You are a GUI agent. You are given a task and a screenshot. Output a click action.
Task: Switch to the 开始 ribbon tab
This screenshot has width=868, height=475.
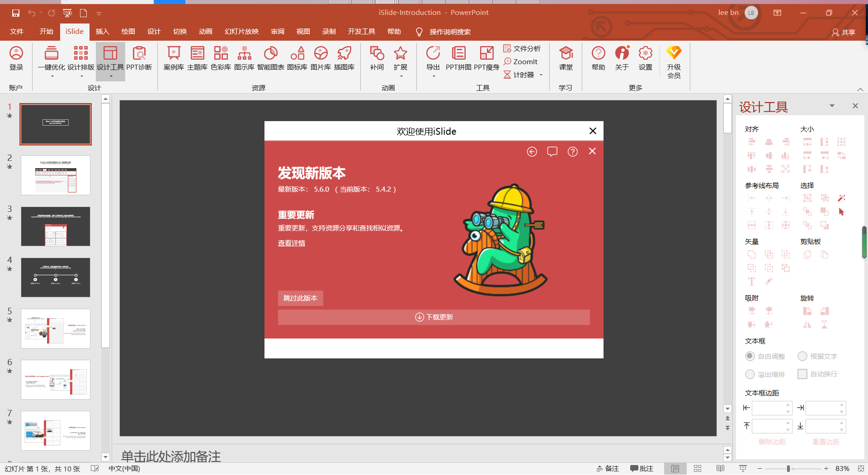coord(46,32)
